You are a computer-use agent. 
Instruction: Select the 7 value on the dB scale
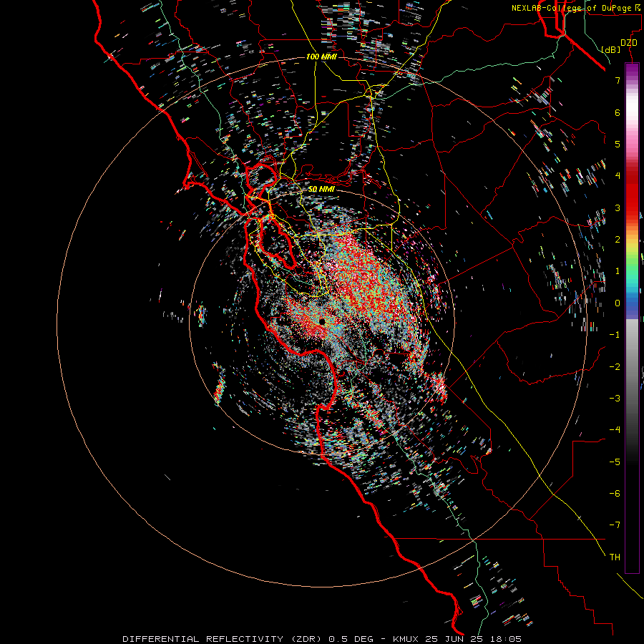coord(618,80)
